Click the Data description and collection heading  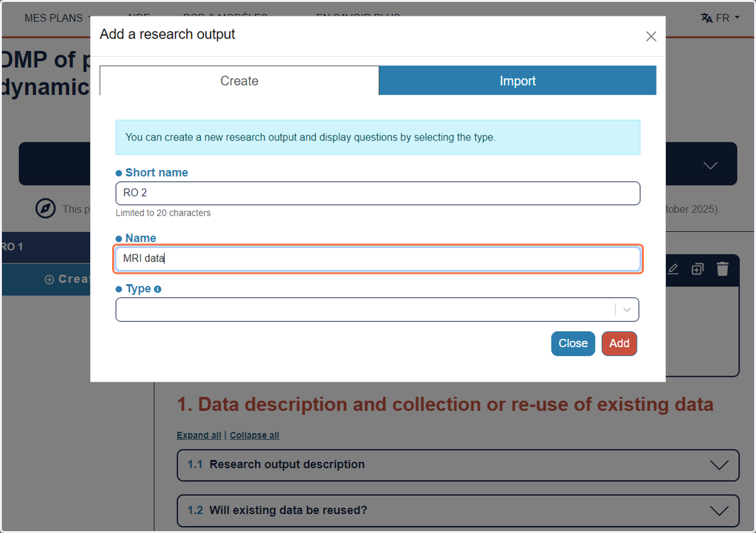click(445, 404)
